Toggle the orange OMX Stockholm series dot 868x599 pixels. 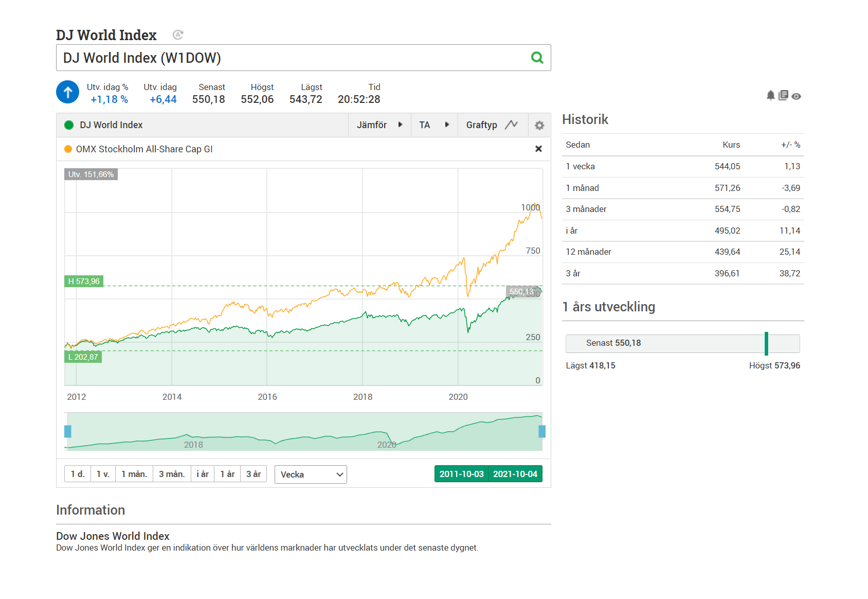point(68,149)
